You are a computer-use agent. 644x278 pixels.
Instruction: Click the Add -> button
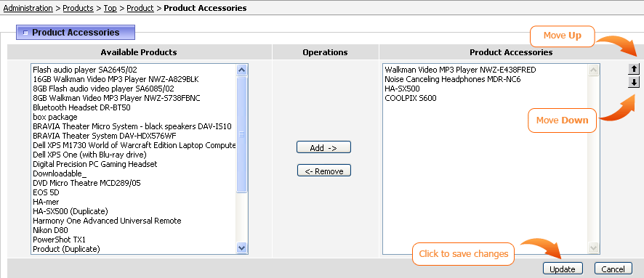point(323,147)
